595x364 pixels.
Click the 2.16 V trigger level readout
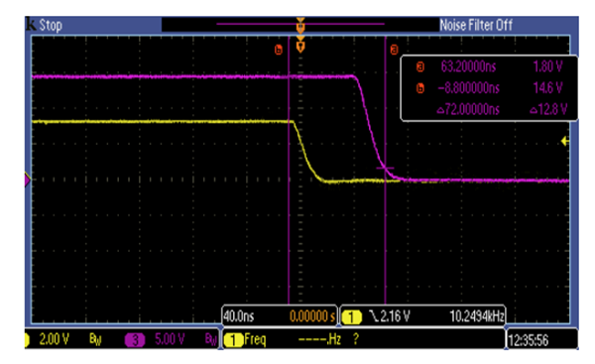391,316
